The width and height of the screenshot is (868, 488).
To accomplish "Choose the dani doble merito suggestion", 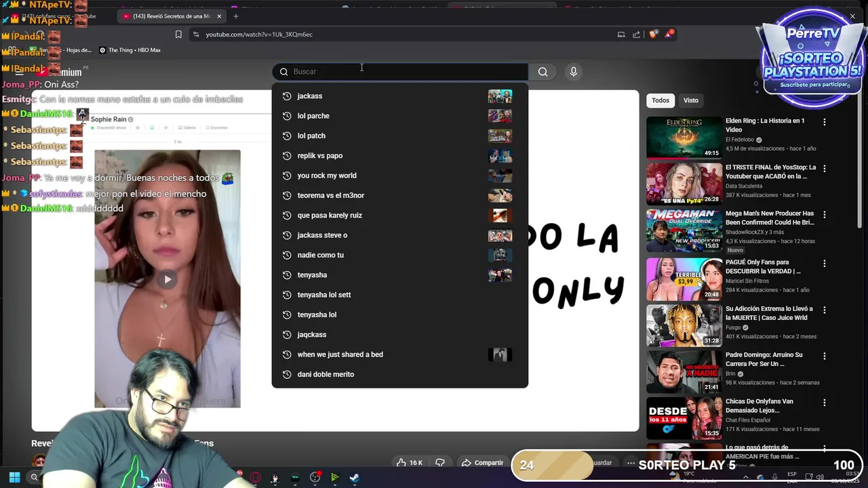I will (400, 374).
